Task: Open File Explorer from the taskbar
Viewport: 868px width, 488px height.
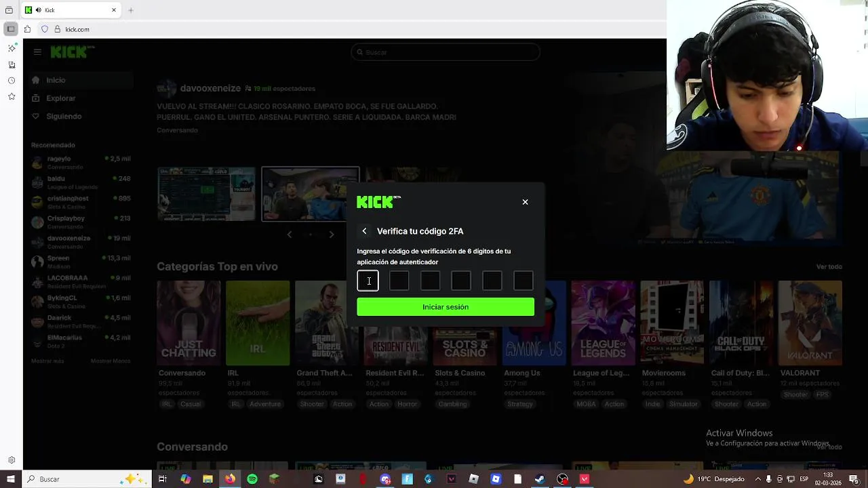Action: click(x=208, y=479)
